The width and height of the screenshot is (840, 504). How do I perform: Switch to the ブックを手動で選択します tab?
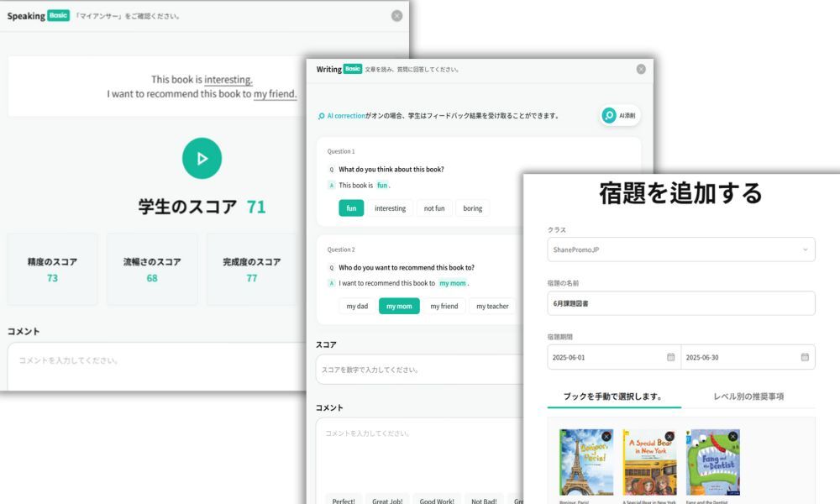pyautogui.click(x=613, y=396)
